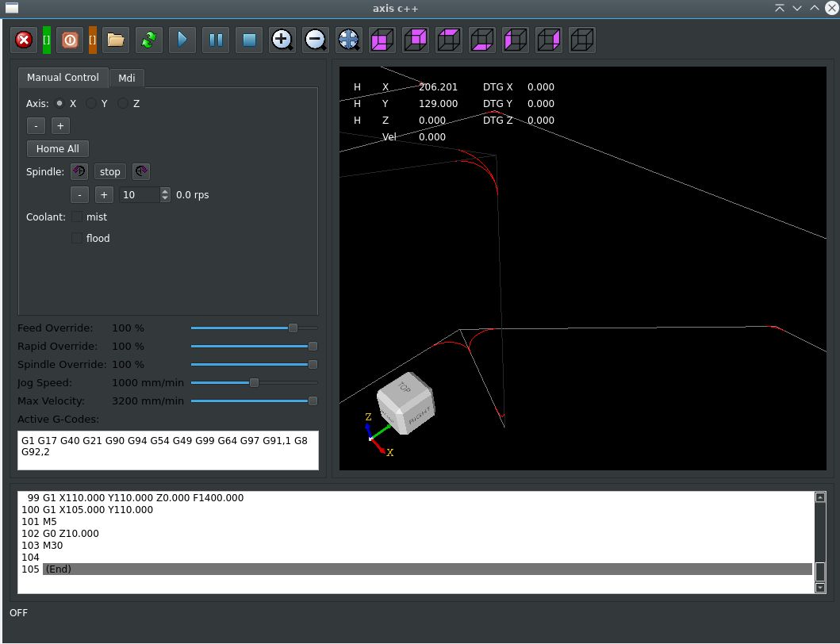This screenshot has width=840, height=644.
Task: Click the keep-above icon in the title bar
Action: 780,8
